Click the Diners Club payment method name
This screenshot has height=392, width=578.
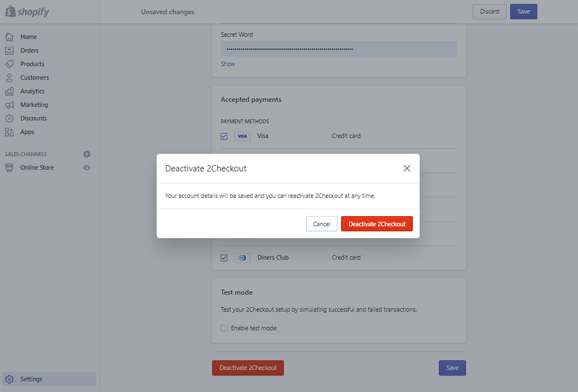pyautogui.click(x=273, y=258)
